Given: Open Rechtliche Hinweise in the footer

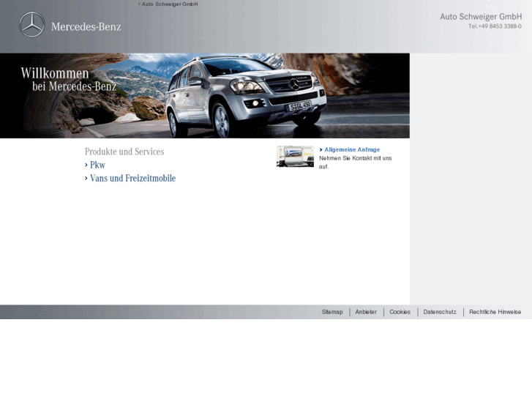Looking at the screenshot, I should click(495, 312).
